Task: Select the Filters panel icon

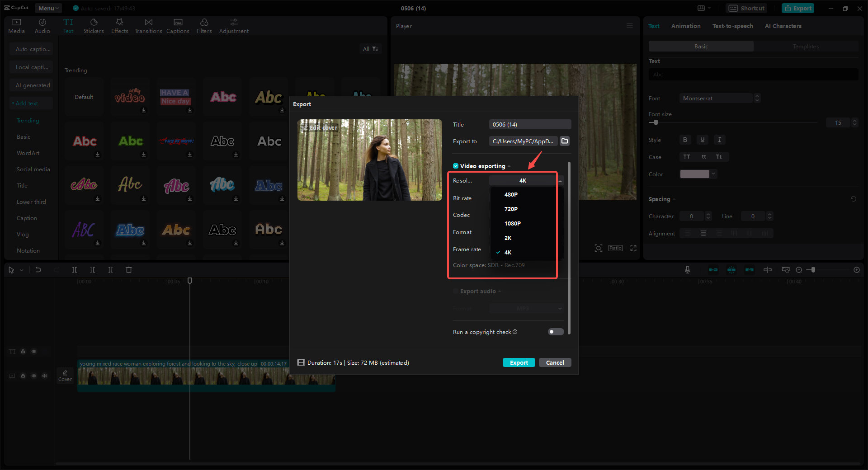Action: [x=204, y=25]
